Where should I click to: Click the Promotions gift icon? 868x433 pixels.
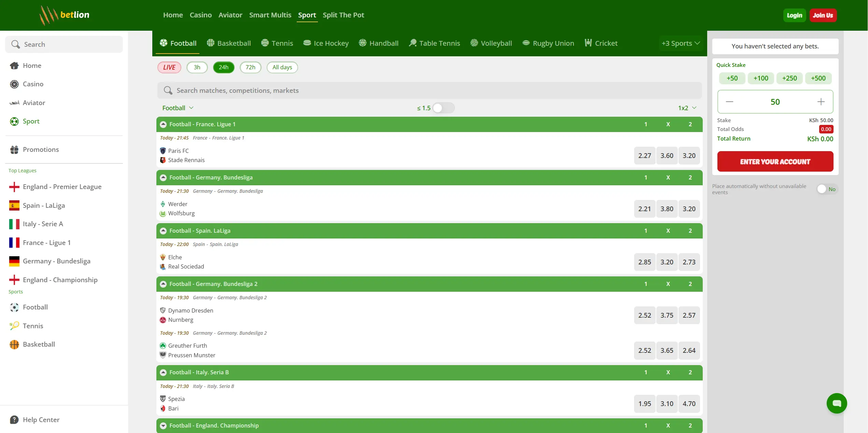click(14, 150)
